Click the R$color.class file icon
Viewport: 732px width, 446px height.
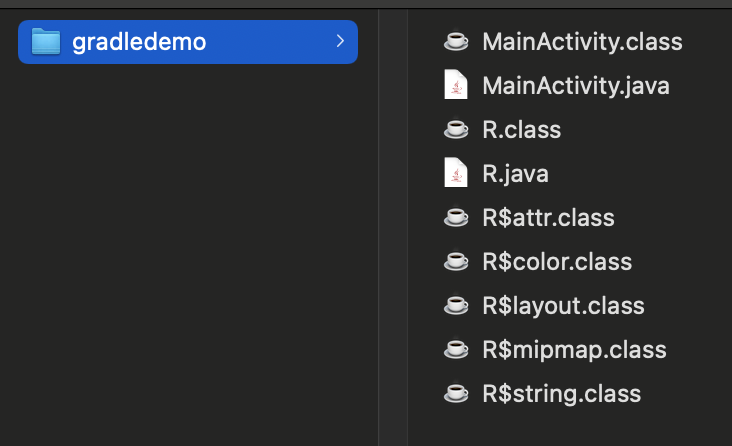coord(456,262)
